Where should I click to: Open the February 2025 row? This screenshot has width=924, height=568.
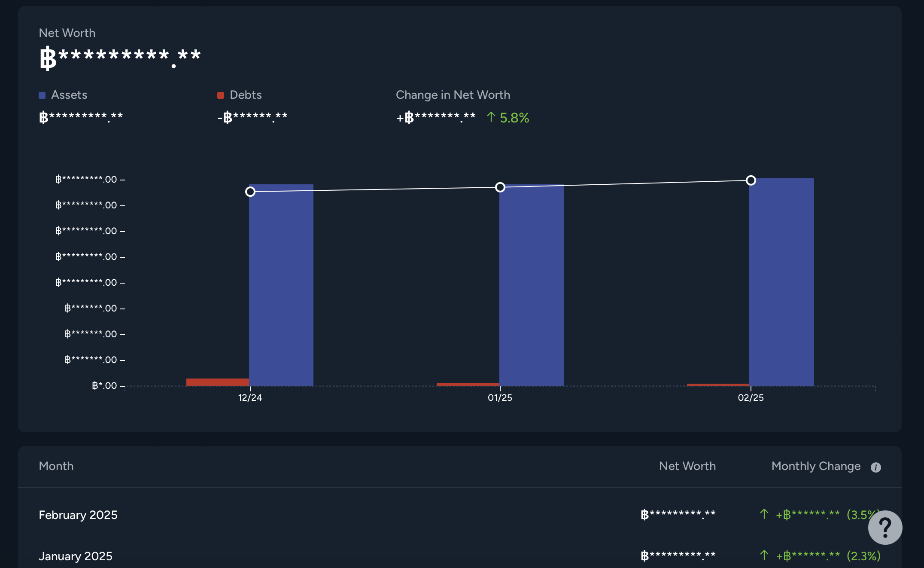coord(459,515)
